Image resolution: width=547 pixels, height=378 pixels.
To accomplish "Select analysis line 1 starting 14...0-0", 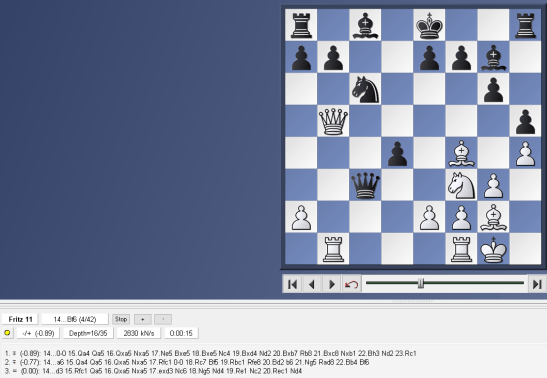I will tap(210, 353).
